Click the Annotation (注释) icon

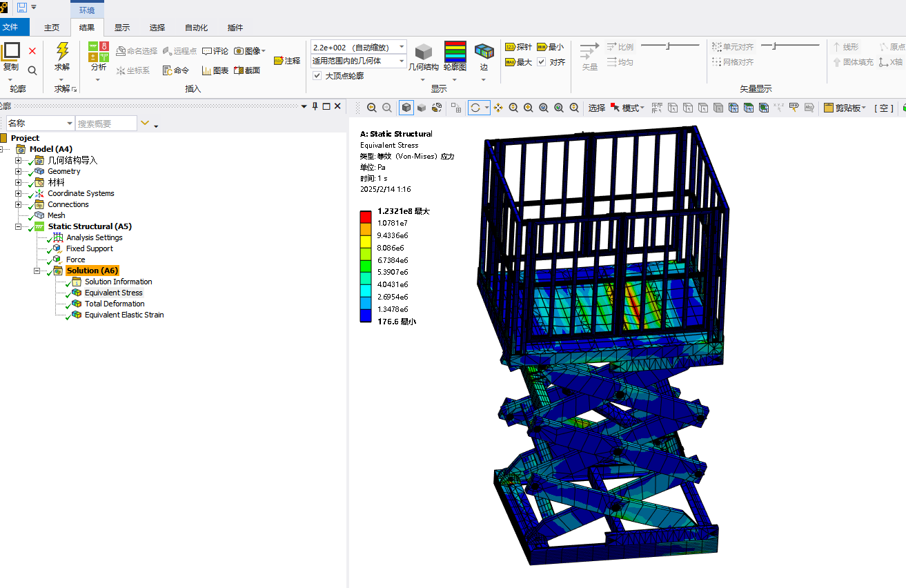point(287,61)
